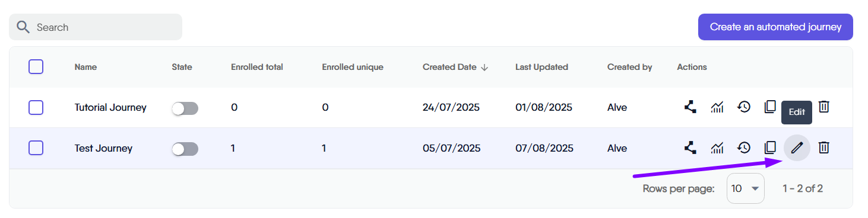Delete Tutorial Journey with trash icon
This screenshot has height=218, width=868.
(823, 107)
